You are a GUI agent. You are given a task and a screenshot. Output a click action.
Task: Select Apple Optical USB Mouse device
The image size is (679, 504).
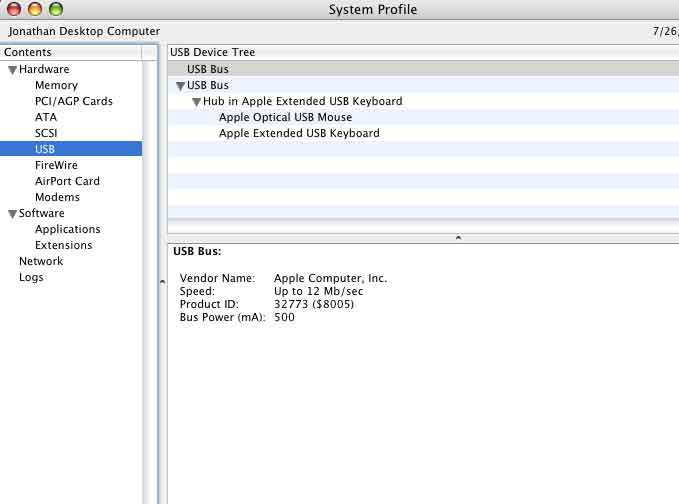[x=285, y=118]
